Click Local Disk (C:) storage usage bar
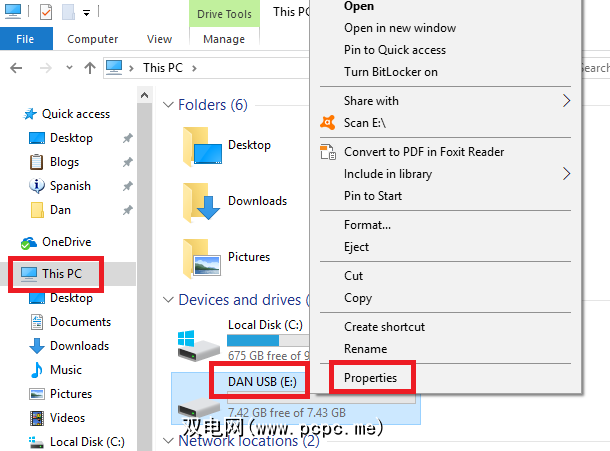Image resolution: width=610 pixels, height=451 pixels. click(268, 341)
